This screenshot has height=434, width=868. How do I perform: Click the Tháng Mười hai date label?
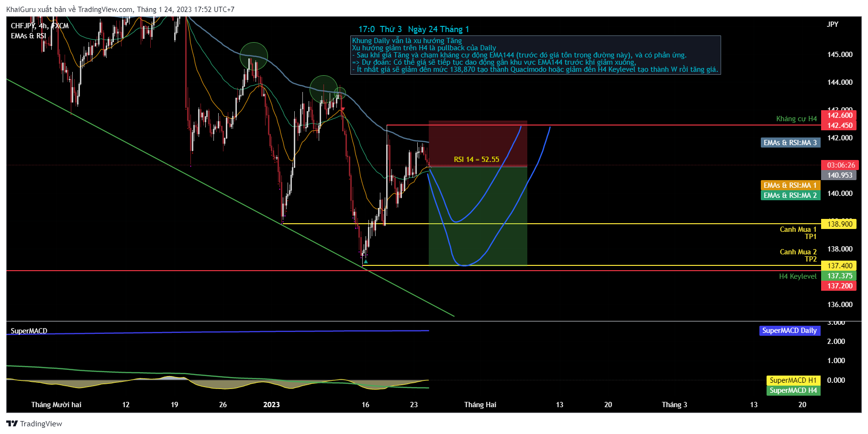coord(56,405)
